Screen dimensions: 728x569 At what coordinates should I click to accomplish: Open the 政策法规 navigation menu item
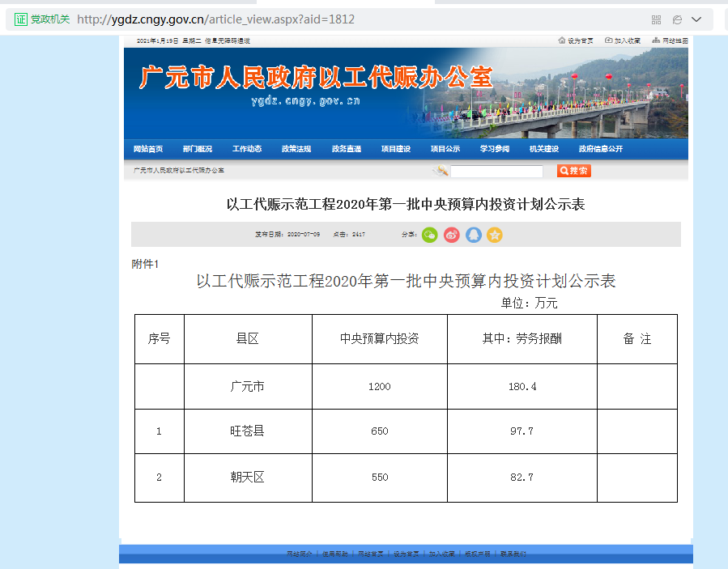click(x=296, y=149)
